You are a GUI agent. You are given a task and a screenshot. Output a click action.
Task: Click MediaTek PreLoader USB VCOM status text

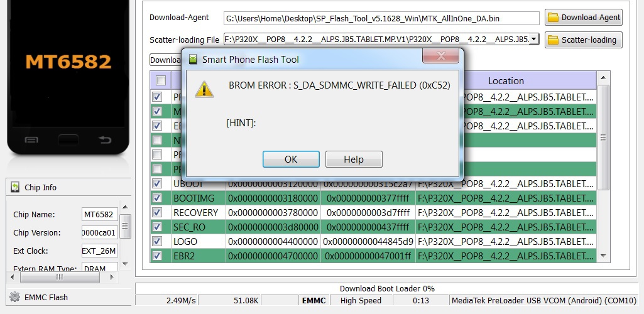pyautogui.click(x=543, y=300)
